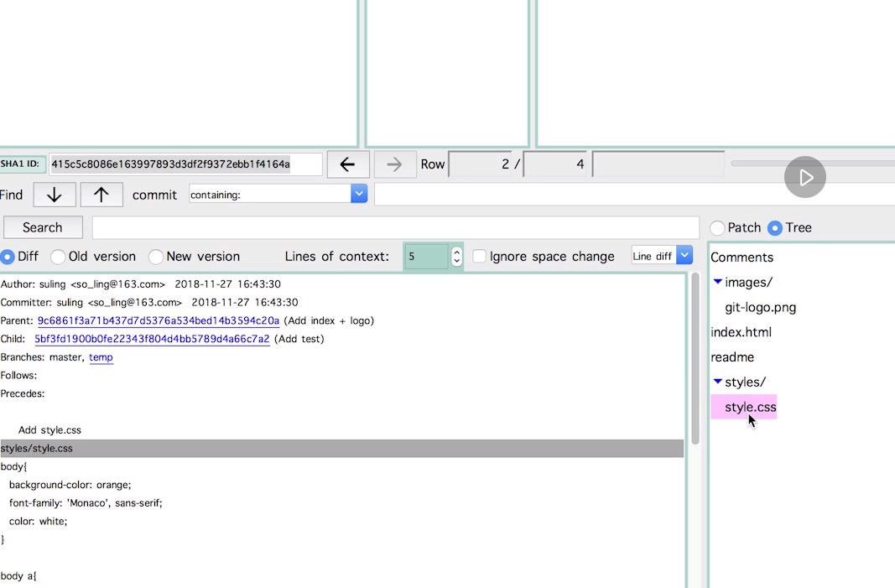This screenshot has width=895, height=588.
Task: Open the Line diff dropdown
Action: [x=684, y=256]
